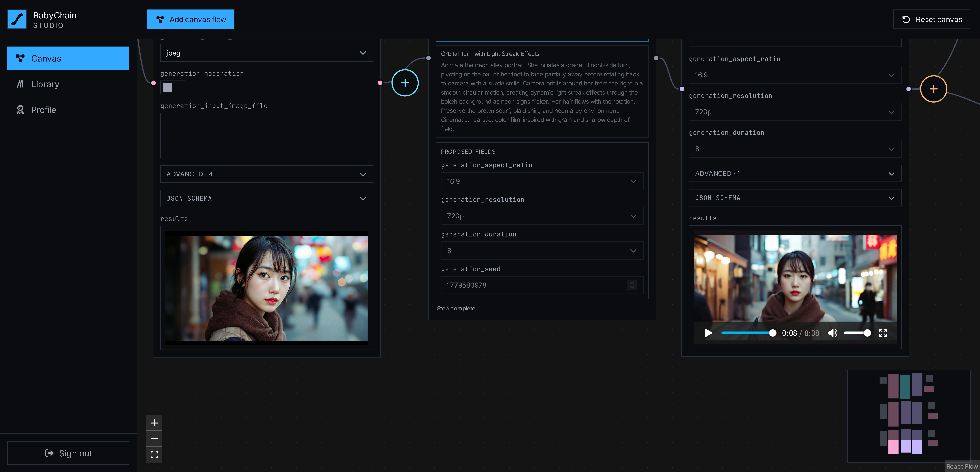
Task: Click the Step complete status text
Action: point(457,308)
